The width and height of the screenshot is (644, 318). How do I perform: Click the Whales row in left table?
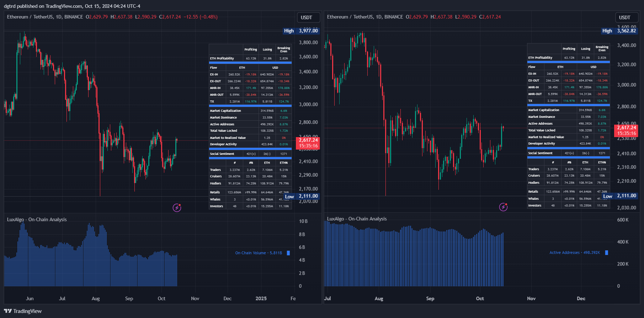pos(250,199)
